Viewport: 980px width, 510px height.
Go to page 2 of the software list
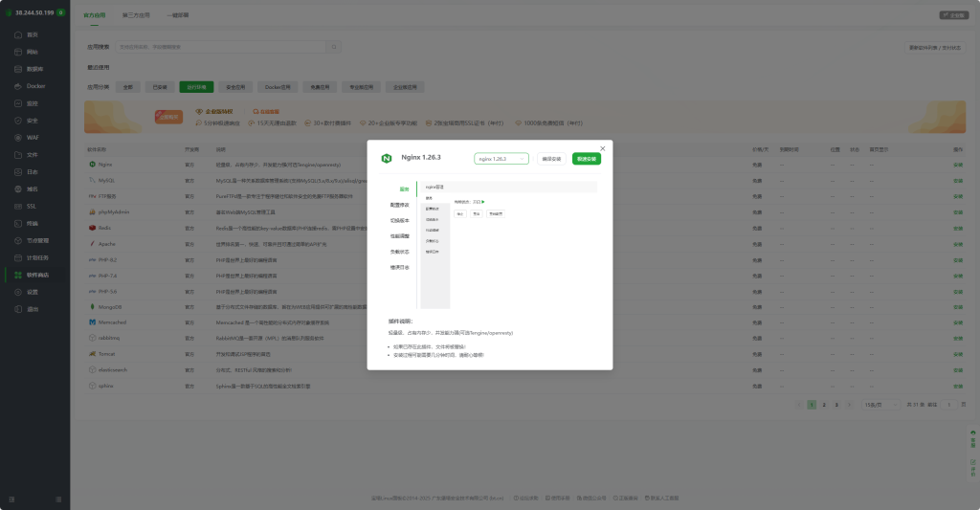[x=824, y=405]
